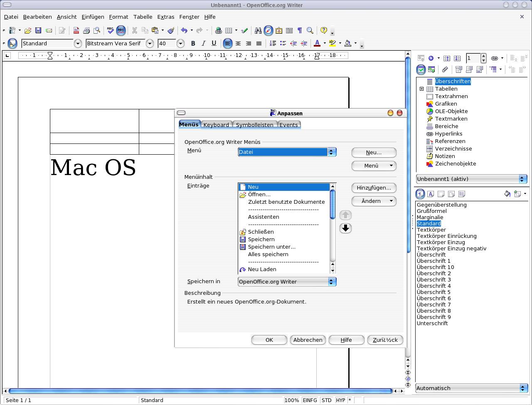Toggle Underline formatting
This screenshot has height=405, width=532.
[x=214, y=43]
